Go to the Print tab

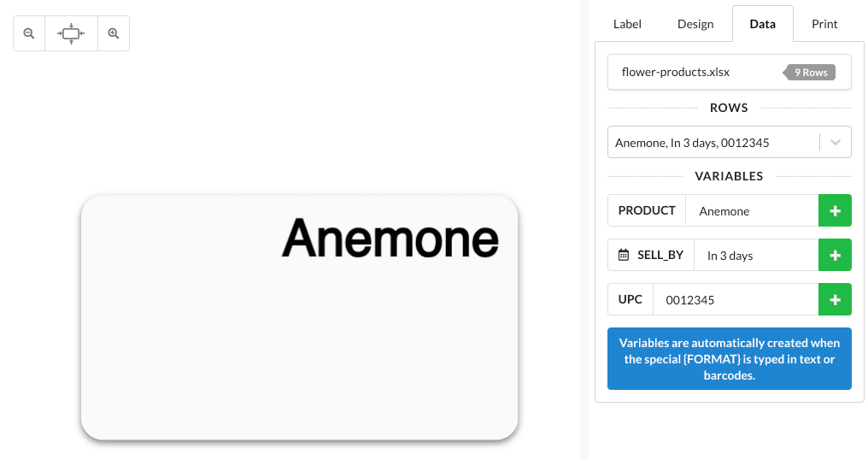pos(824,24)
